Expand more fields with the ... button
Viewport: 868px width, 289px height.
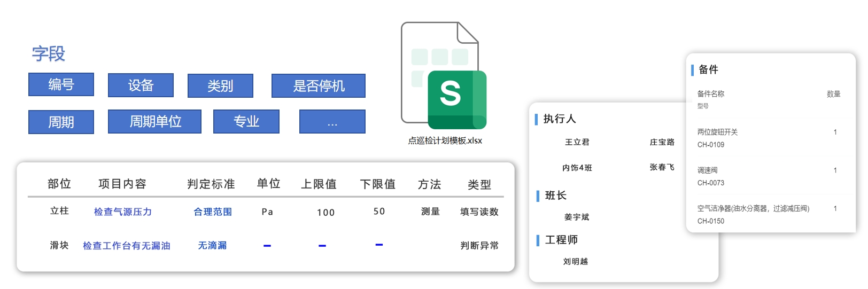[332, 122]
